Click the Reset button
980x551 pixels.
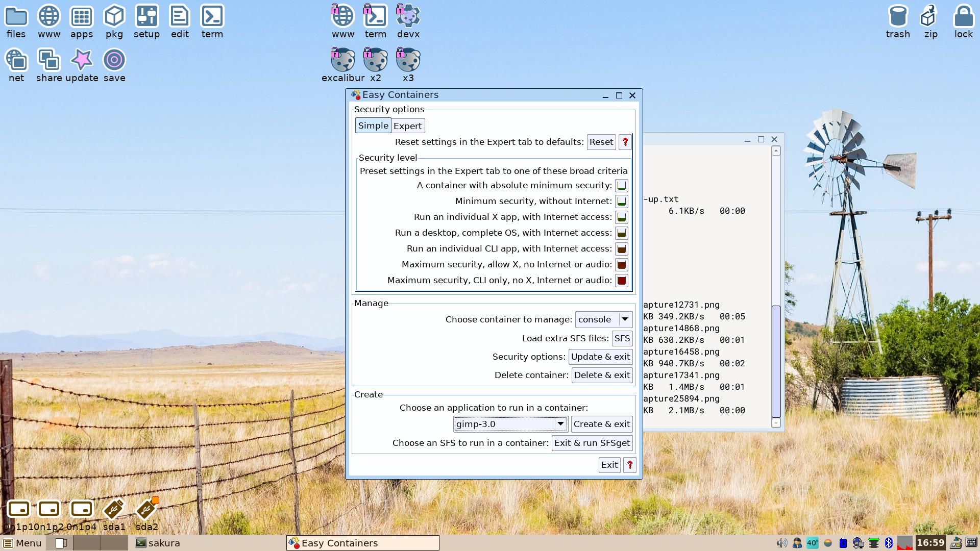click(601, 142)
